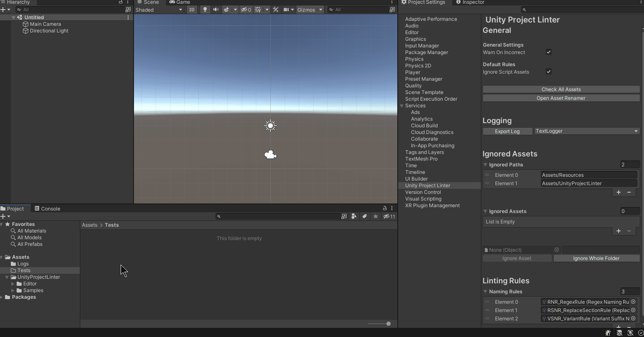Click the favorites star icon in Project toolbar

point(376,216)
